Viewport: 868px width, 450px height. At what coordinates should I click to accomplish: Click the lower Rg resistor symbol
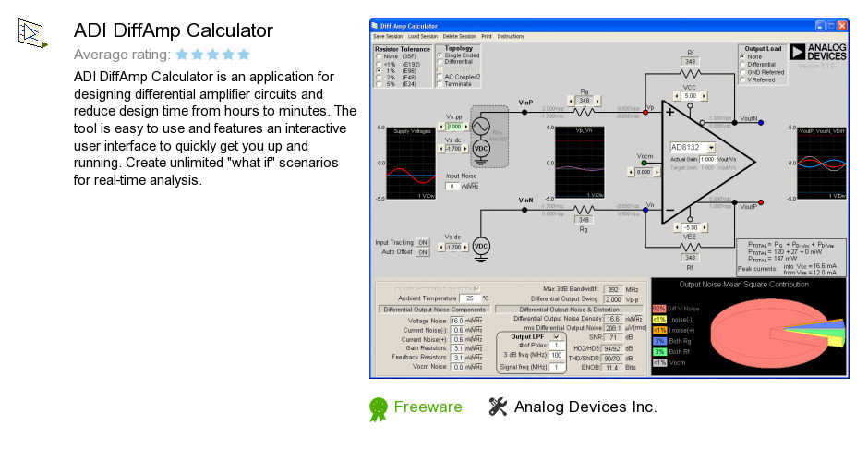click(x=584, y=210)
